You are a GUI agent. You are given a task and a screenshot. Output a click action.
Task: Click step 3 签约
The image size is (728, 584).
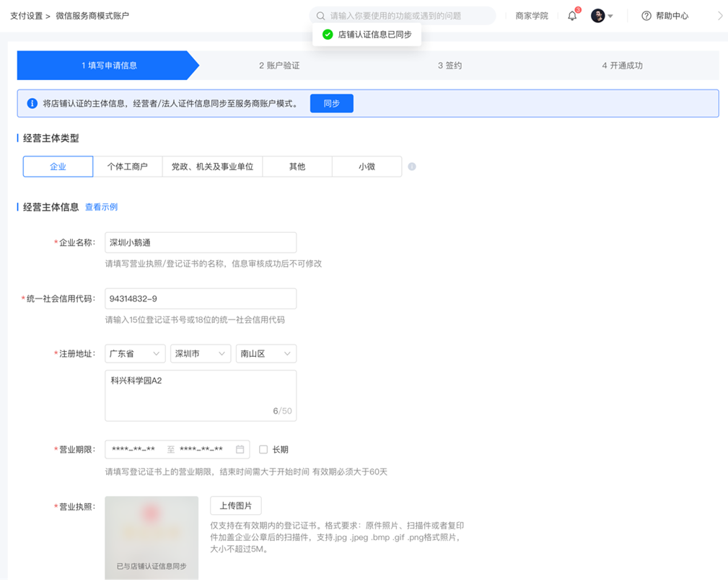point(450,66)
